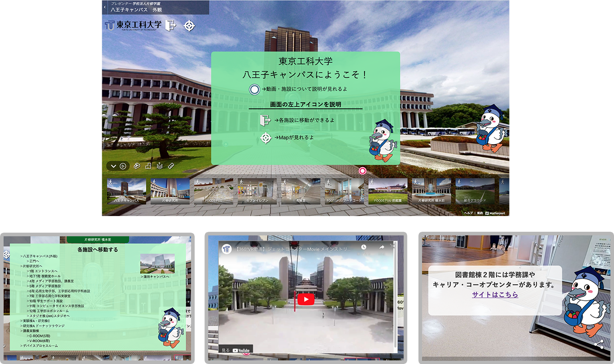Go to the 片柳研究所 噴水前 thumbnail

pyautogui.click(x=431, y=191)
